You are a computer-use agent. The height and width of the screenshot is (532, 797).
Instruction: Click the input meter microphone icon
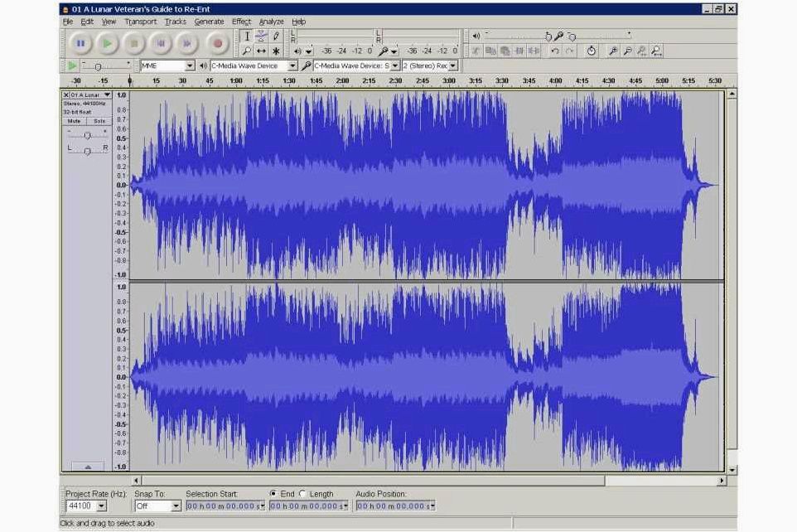(384, 51)
